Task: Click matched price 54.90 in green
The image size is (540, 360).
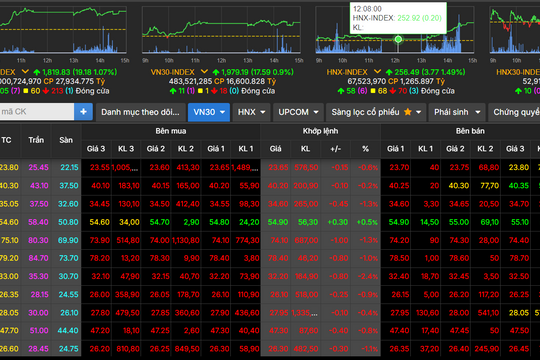Action: click(278, 222)
